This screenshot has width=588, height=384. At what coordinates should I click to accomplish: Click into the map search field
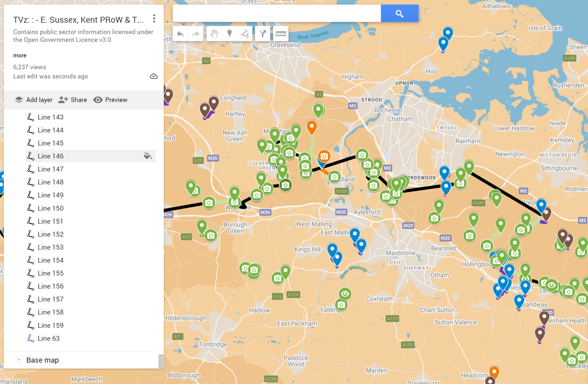pos(276,13)
